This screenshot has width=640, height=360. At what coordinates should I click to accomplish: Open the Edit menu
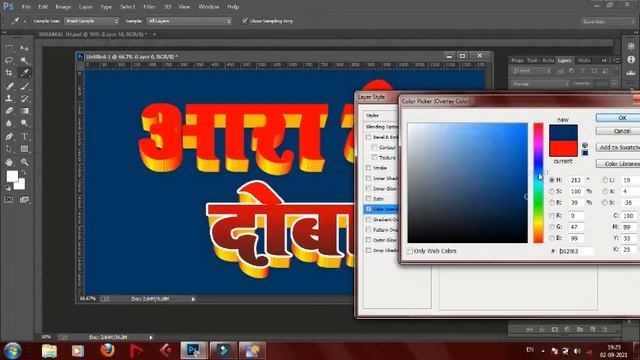[x=43, y=7]
